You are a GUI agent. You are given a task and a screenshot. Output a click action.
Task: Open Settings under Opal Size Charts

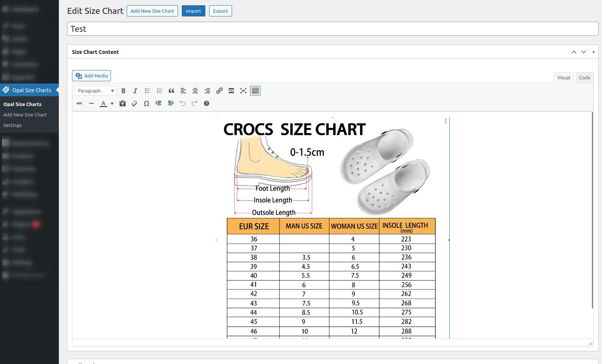(x=12, y=125)
